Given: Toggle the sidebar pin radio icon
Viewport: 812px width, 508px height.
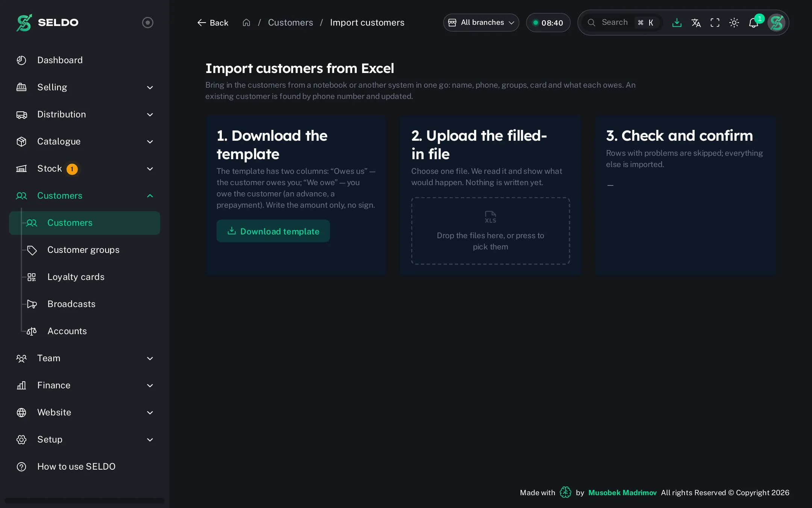Looking at the screenshot, I should click(147, 23).
